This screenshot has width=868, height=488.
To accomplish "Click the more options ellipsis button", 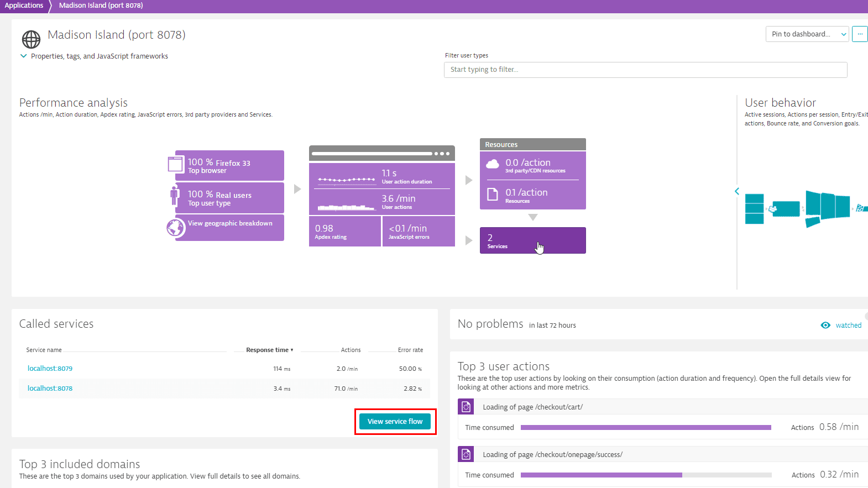I will click(860, 34).
